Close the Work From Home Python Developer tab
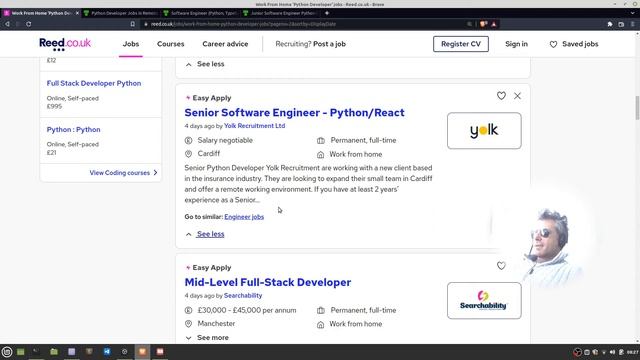The width and height of the screenshot is (640, 360). tap(77, 13)
